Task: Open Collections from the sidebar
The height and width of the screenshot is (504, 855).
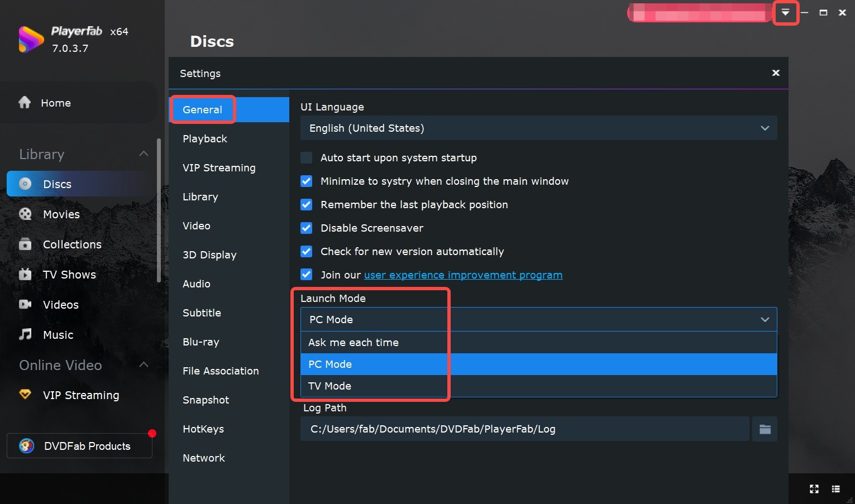Action: click(71, 244)
